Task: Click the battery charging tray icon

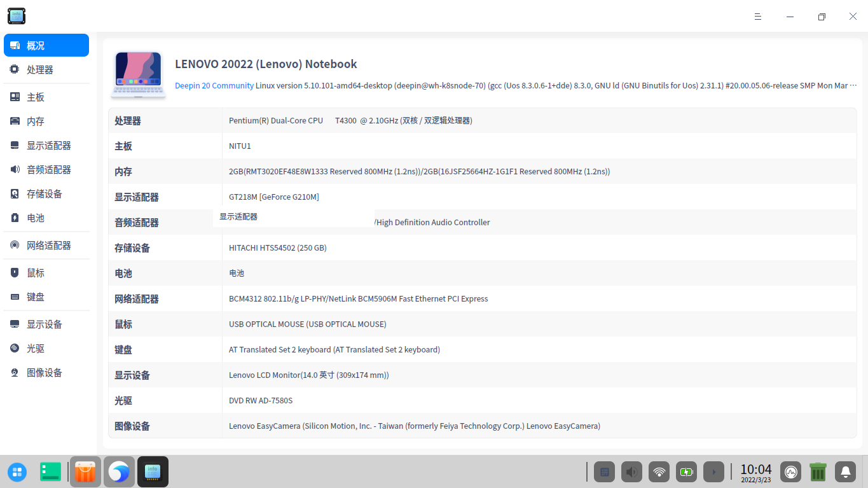Action: 687,472
